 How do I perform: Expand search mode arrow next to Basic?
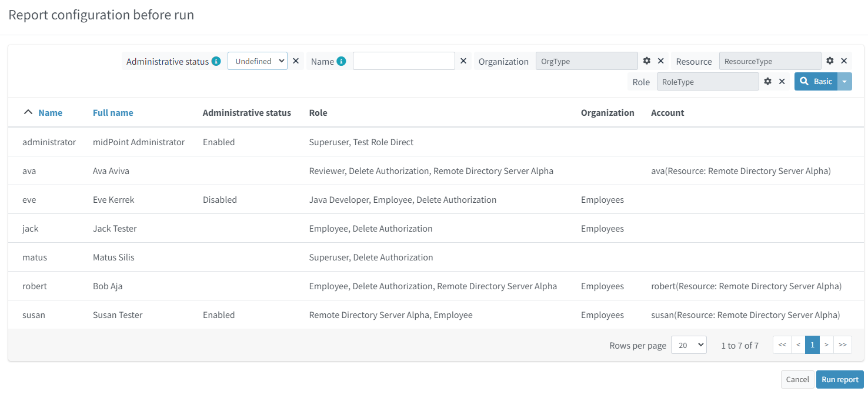(x=844, y=82)
